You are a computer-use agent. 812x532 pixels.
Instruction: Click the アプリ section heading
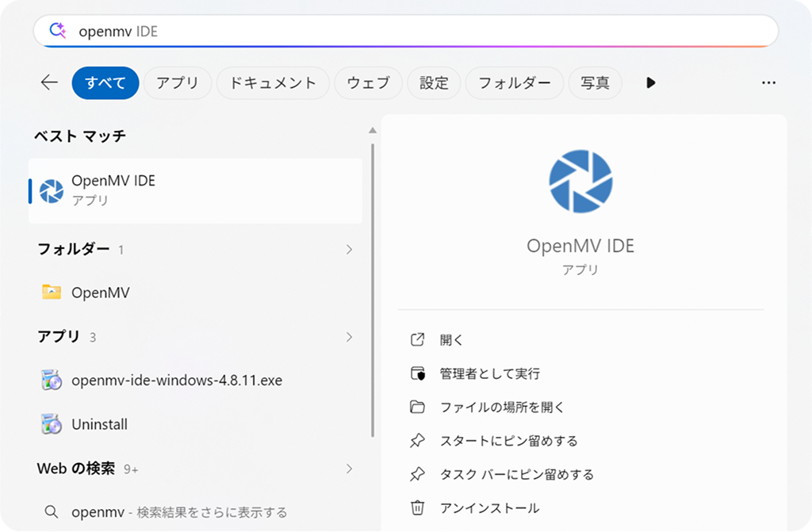click(x=58, y=337)
